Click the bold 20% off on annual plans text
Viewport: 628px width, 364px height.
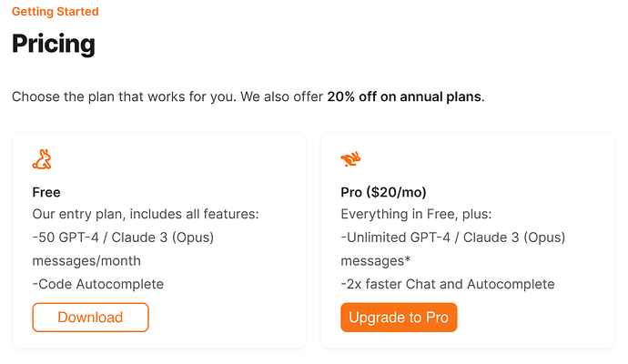pos(406,96)
